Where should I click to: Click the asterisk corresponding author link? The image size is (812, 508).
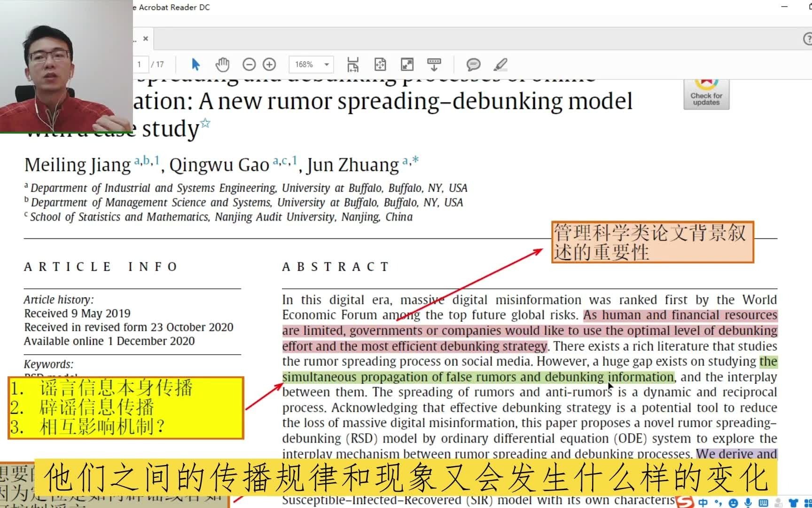pyautogui.click(x=415, y=160)
